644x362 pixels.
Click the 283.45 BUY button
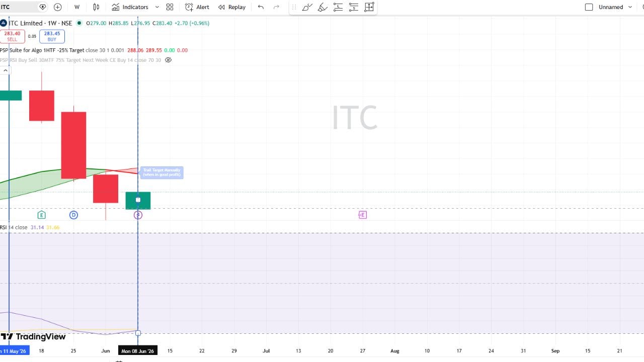52,36
